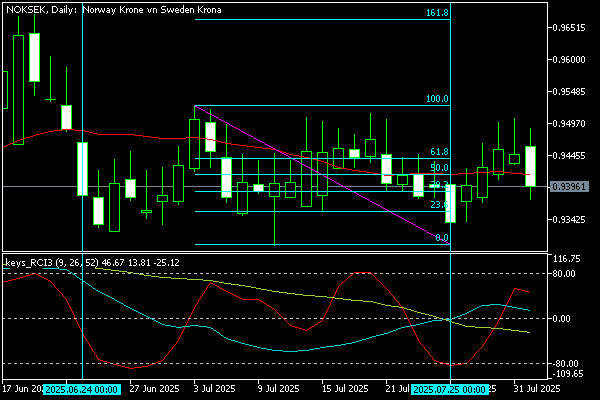The height and width of the screenshot is (400, 600).
Task: Click the 80.00 indicator scale value
Action: pyautogui.click(x=564, y=274)
